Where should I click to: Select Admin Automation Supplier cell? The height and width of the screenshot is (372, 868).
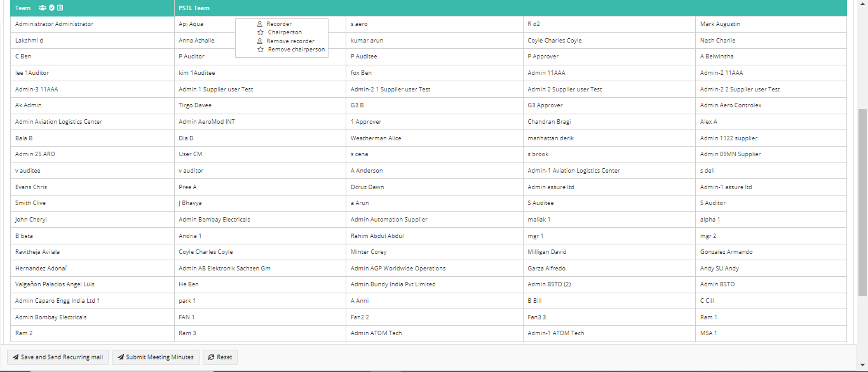click(x=435, y=220)
